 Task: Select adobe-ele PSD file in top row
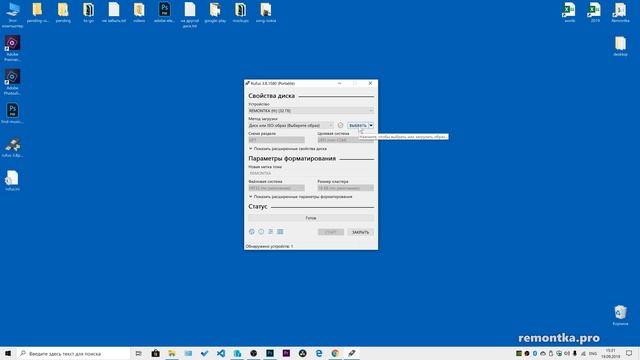[x=164, y=12]
